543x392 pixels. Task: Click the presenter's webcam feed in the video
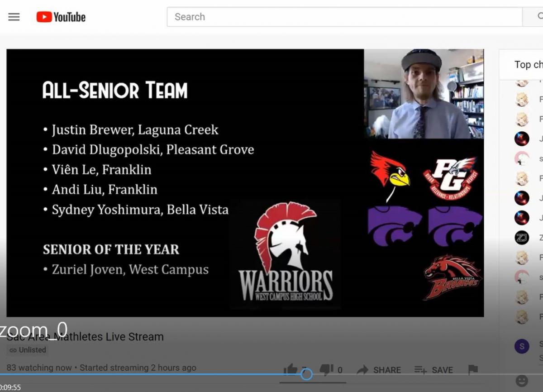(x=424, y=94)
